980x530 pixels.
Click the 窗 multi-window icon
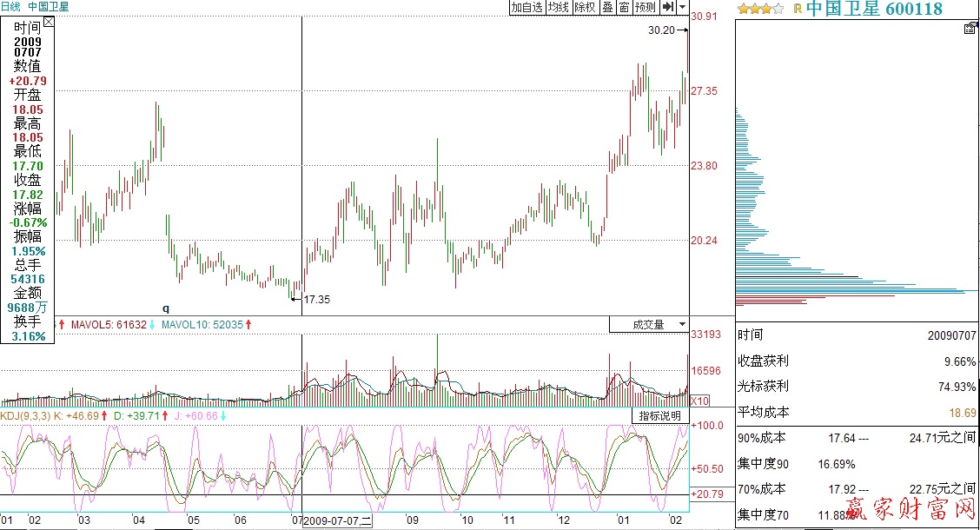pos(624,7)
